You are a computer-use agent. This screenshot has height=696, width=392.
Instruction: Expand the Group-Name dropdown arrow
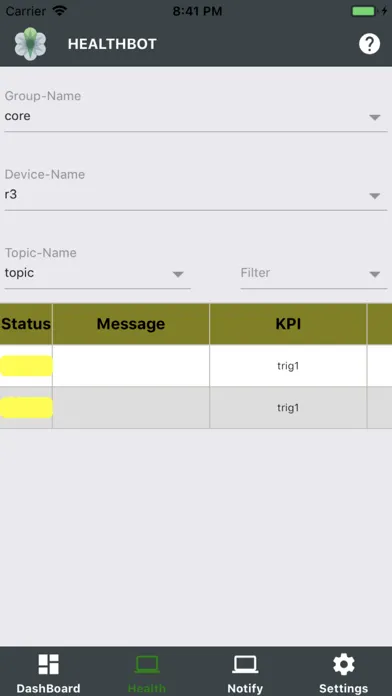click(375, 117)
